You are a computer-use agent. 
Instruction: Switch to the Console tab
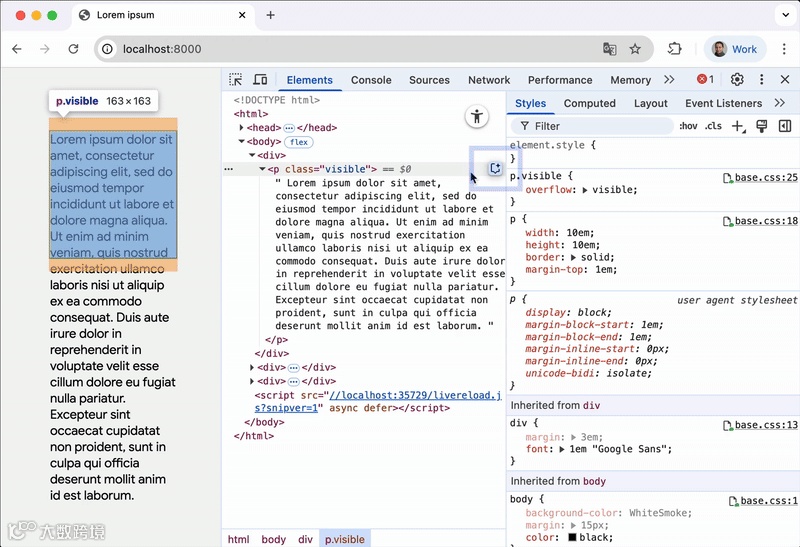tap(371, 80)
